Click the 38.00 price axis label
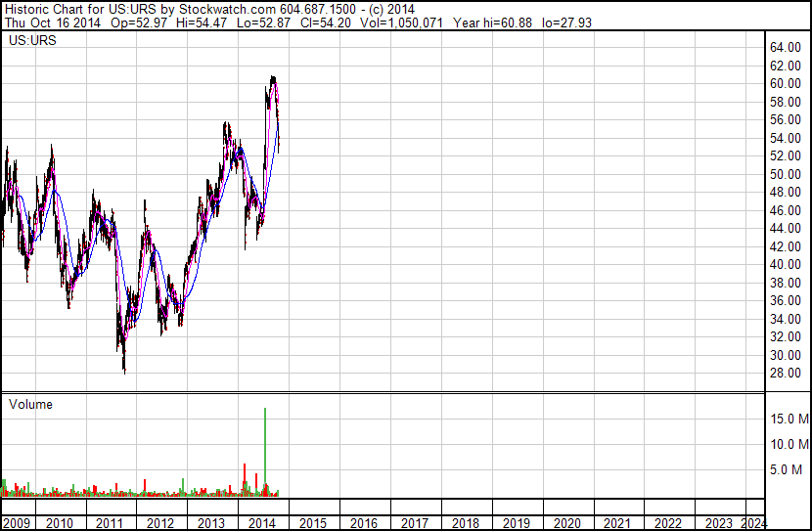The height and width of the screenshot is (531, 812). point(786,283)
